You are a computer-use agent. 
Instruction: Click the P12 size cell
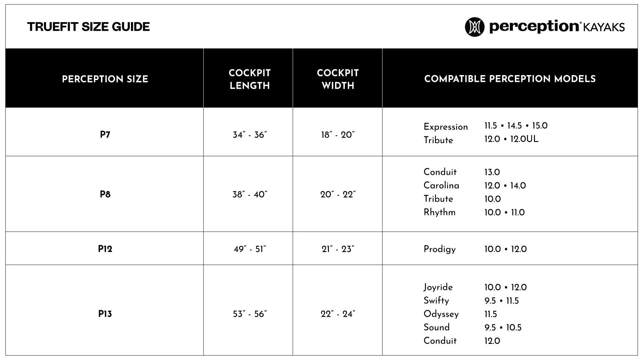pyautogui.click(x=105, y=249)
